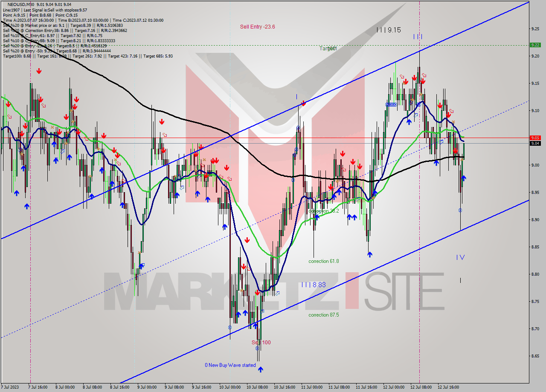Click the 'Sell Entry -23.6' label
546x392 pixels.
[x=257, y=27]
